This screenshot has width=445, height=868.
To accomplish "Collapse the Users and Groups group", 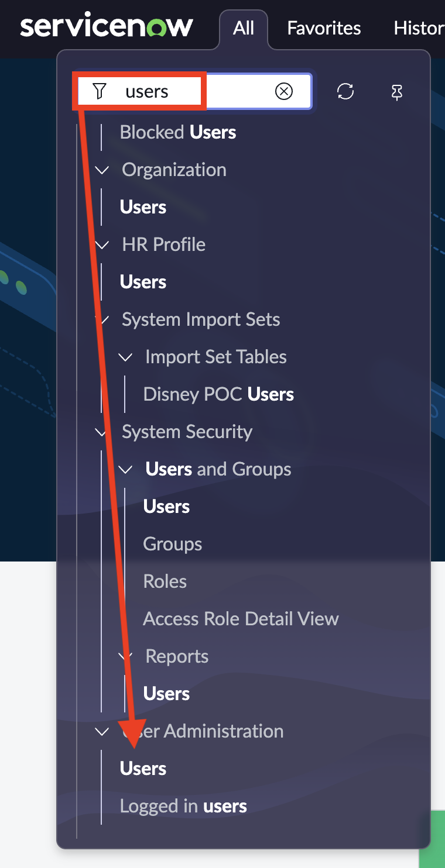I will pos(126,470).
